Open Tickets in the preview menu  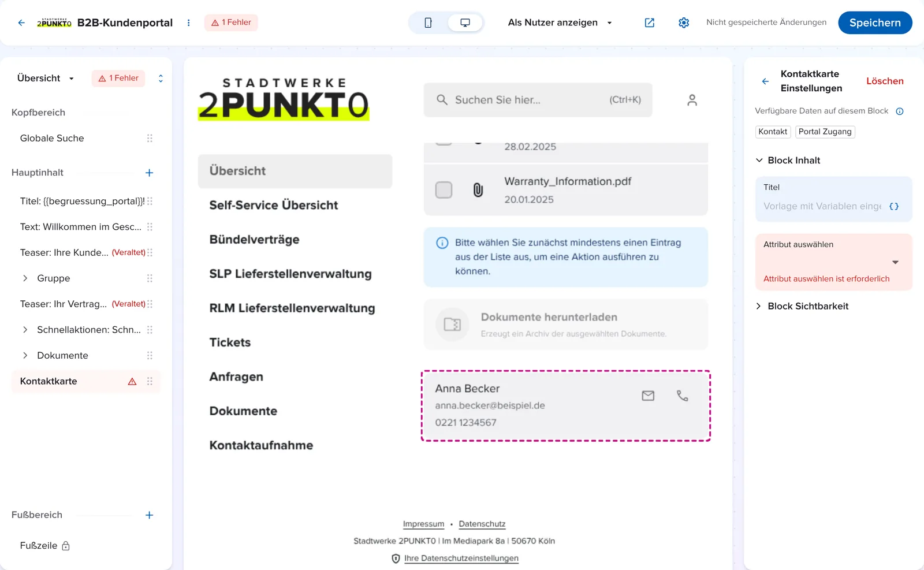[230, 342]
